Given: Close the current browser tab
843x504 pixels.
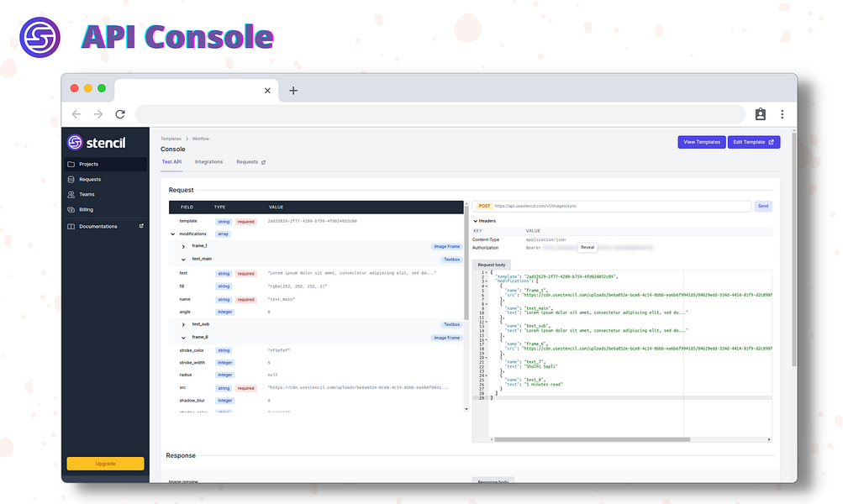Looking at the screenshot, I should click(x=267, y=90).
